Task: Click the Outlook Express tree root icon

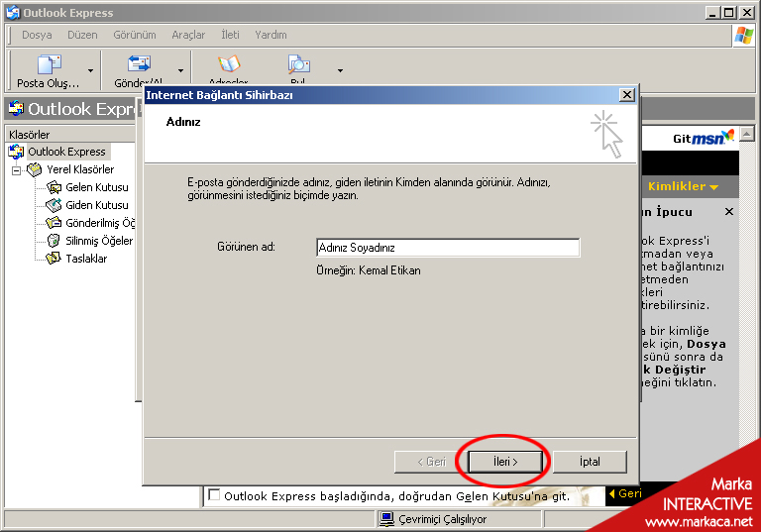Action: point(16,152)
